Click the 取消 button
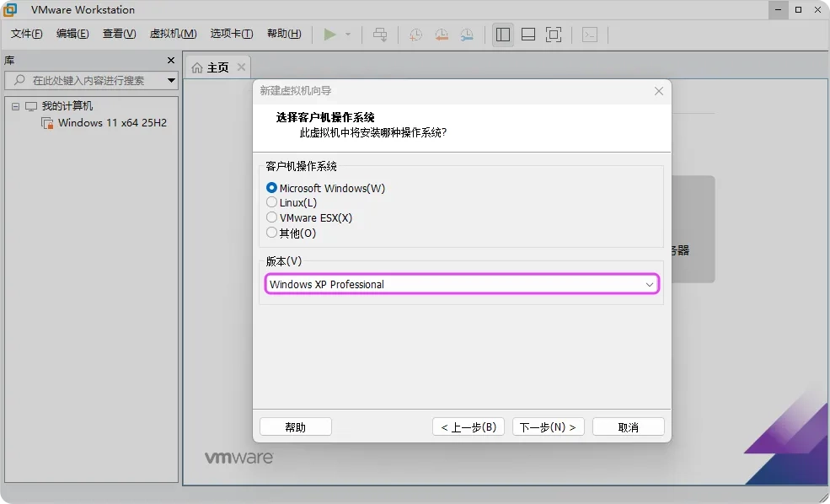The image size is (830, 504). tap(629, 426)
